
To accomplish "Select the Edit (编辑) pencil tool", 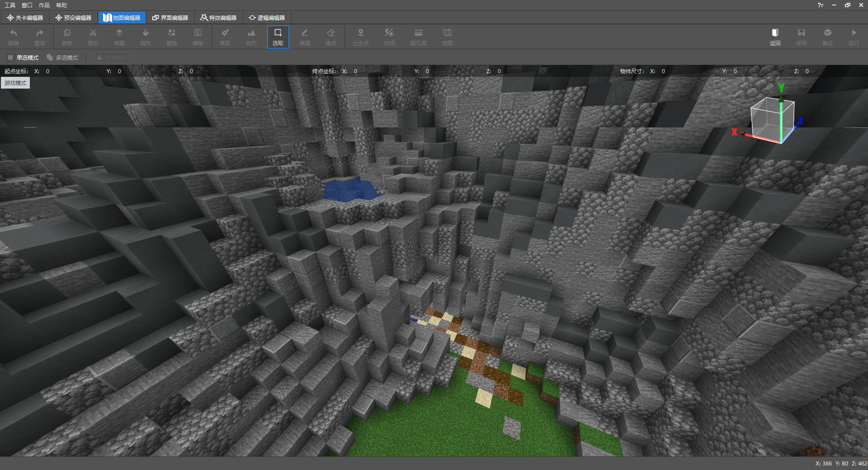I will (x=305, y=37).
